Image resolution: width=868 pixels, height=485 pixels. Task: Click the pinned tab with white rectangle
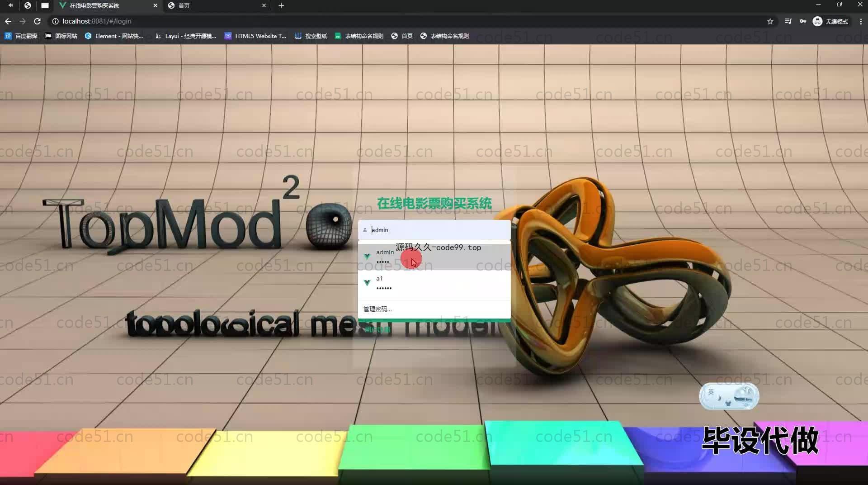(45, 5)
